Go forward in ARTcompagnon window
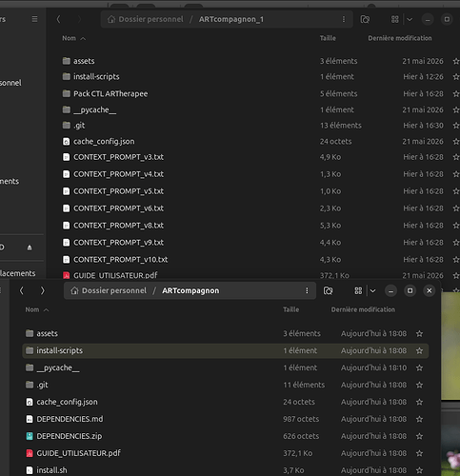The width and height of the screenshot is (460, 476). pos(42,290)
